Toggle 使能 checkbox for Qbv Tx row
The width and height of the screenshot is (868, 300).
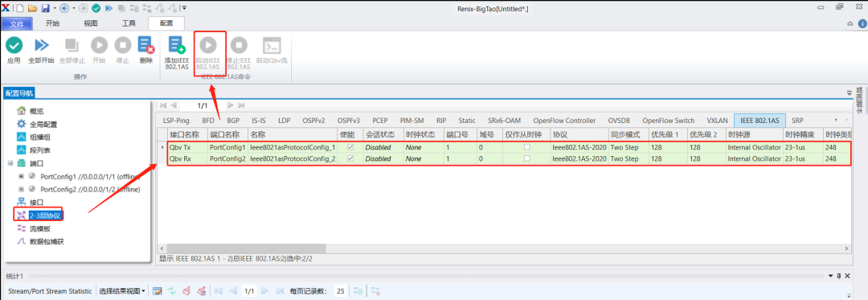(x=350, y=147)
